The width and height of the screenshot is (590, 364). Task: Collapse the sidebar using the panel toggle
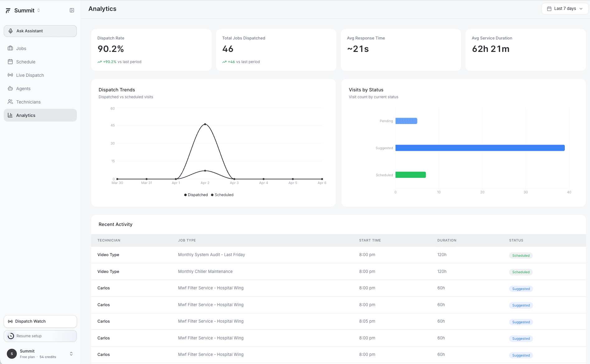click(x=72, y=10)
